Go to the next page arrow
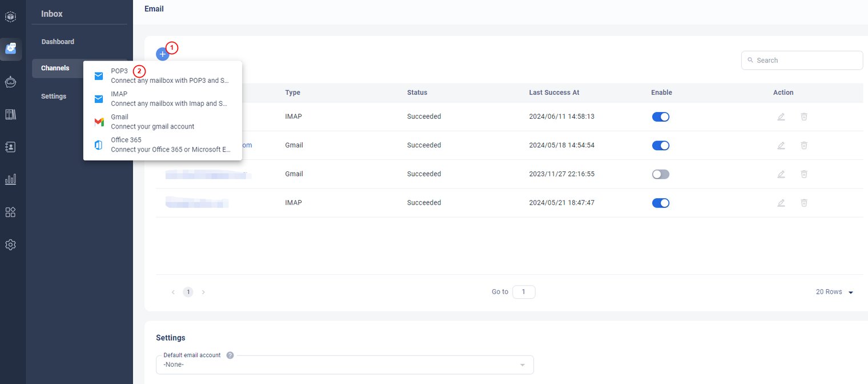Viewport: 868px width, 384px height. pos(203,292)
